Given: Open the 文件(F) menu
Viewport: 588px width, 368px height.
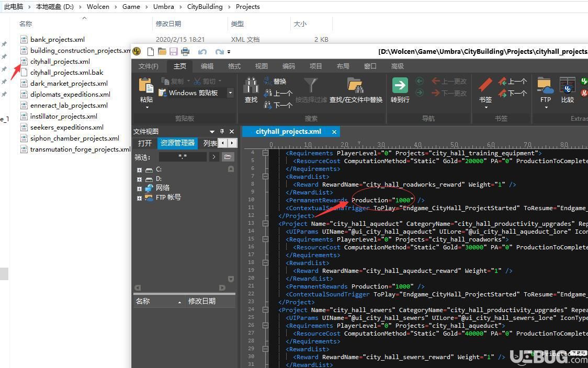Looking at the screenshot, I should point(148,66).
